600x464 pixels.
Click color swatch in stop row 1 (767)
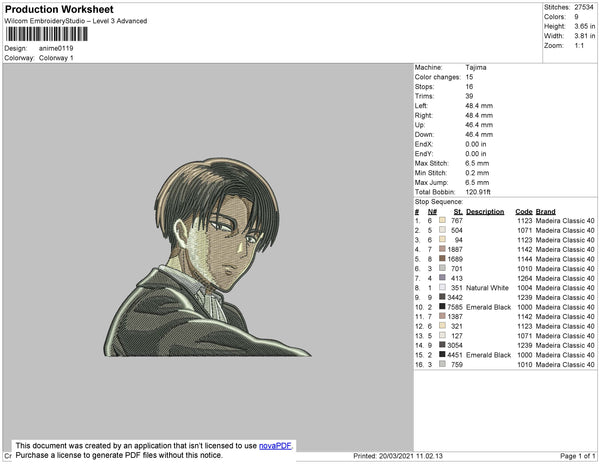coord(442,220)
